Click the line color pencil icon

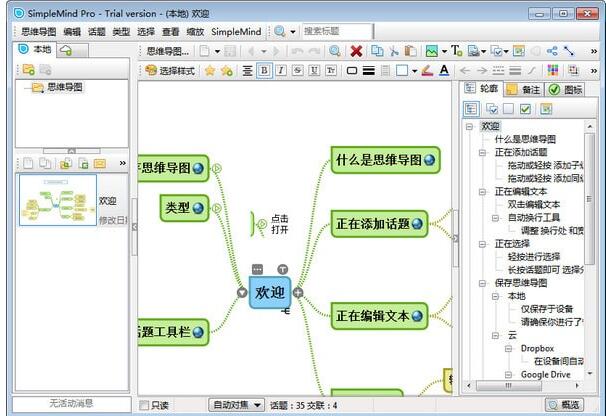click(x=427, y=70)
